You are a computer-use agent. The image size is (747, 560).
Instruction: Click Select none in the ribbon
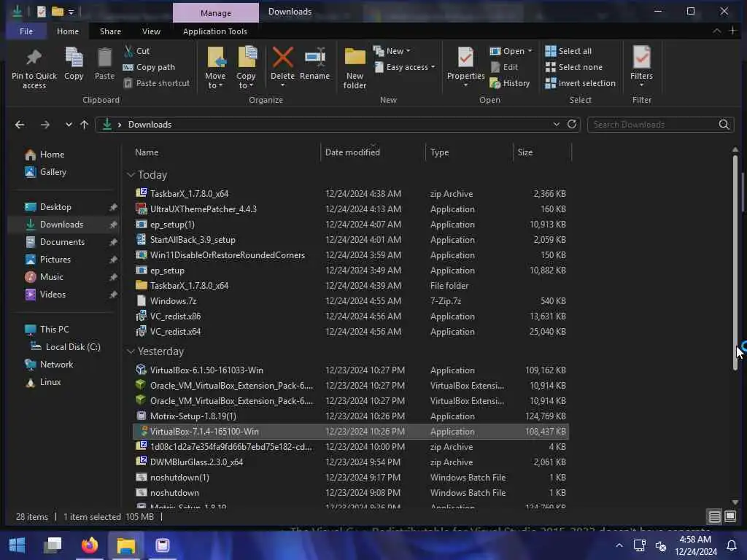tap(573, 67)
